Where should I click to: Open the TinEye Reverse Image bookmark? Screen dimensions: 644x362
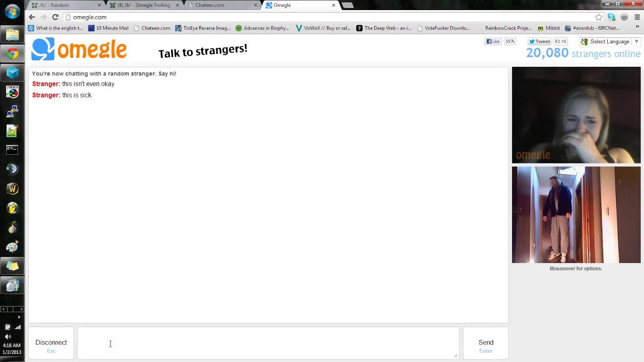click(203, 28)
